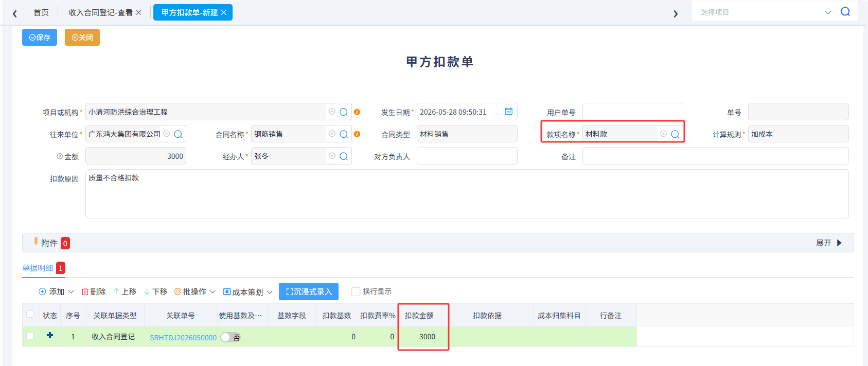The width and height of the screenshot is (868, 366).
Task: Click the 扣款原因 text area
Action: [x=467, y=194]
